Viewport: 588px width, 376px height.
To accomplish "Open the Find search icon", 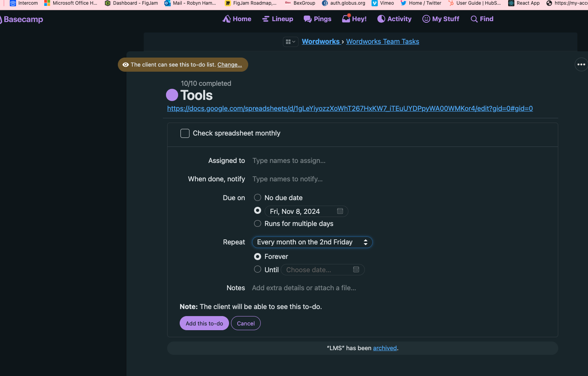I will [x=474, y=19].
